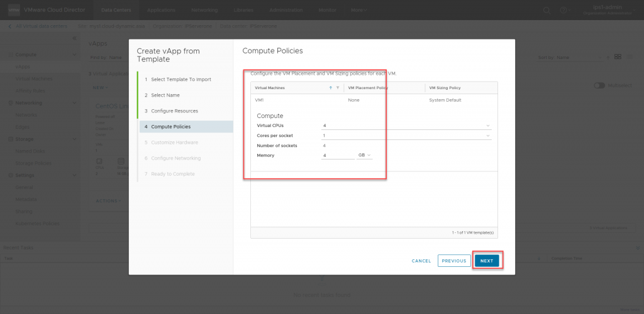Click the search magnifier icon in top bar
This screenshot has width=644, height=314.
[547, 10]
